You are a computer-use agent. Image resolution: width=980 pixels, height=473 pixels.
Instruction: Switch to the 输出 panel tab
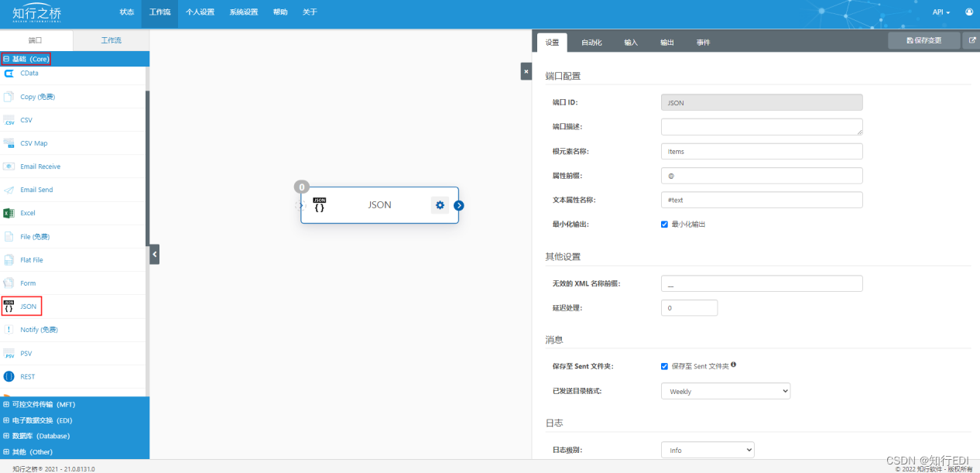pyautogui.click(x=667, y=43)
